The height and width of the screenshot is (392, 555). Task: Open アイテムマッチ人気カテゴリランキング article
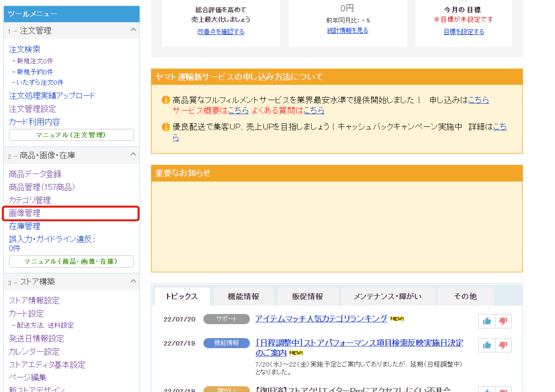(x=321, y=318)
